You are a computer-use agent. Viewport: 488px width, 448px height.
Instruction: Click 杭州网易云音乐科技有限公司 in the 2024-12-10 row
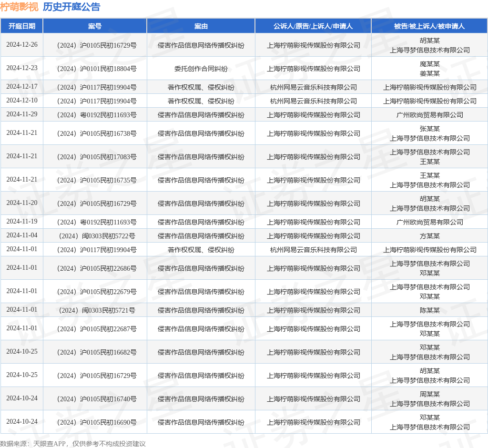314,101
